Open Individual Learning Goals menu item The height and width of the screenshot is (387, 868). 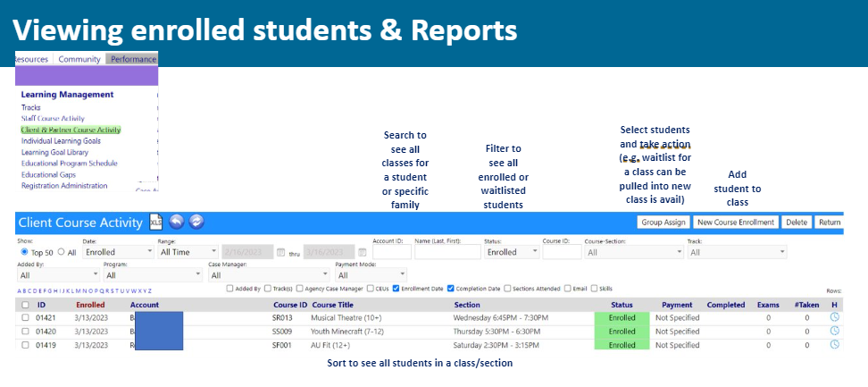click(x=61, y=140)
